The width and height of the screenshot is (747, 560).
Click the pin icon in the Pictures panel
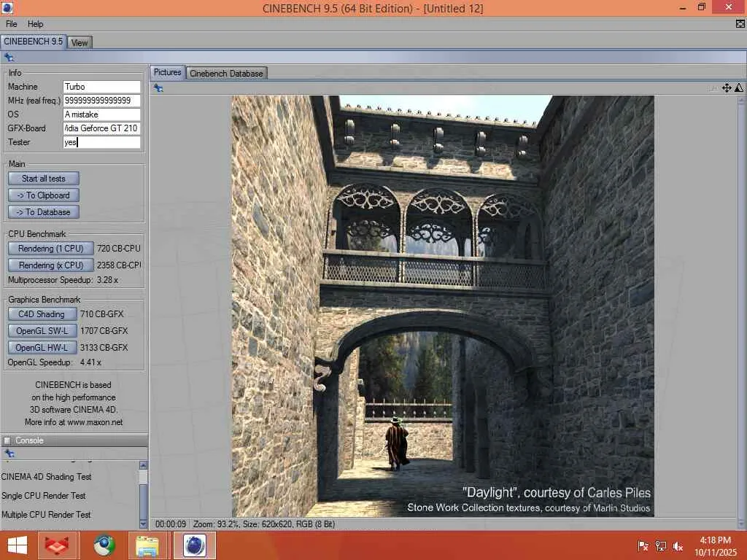pyautogui.click(x=158, y=88)
